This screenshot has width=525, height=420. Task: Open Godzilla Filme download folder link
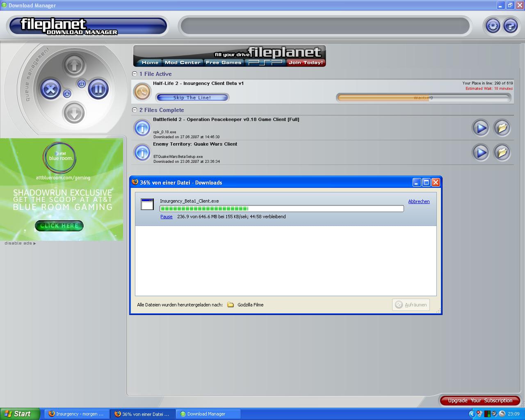tap(250, 305)
